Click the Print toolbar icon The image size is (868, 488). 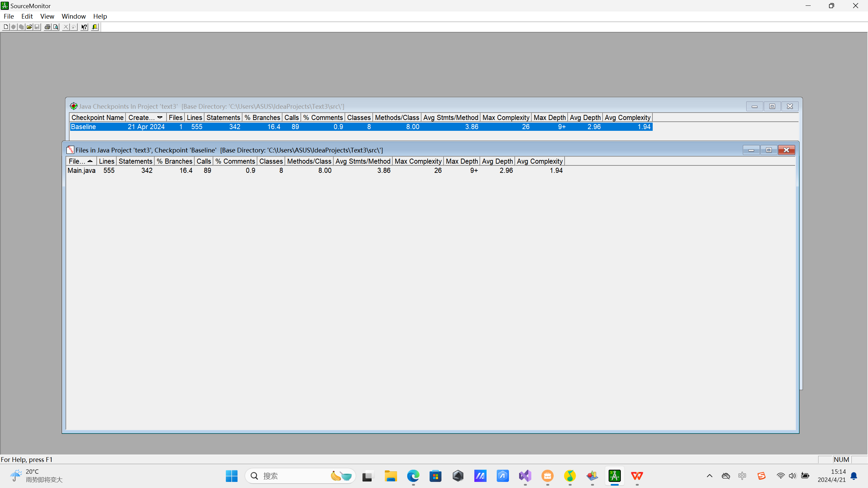pyautogui.click(x=47, y=27)
